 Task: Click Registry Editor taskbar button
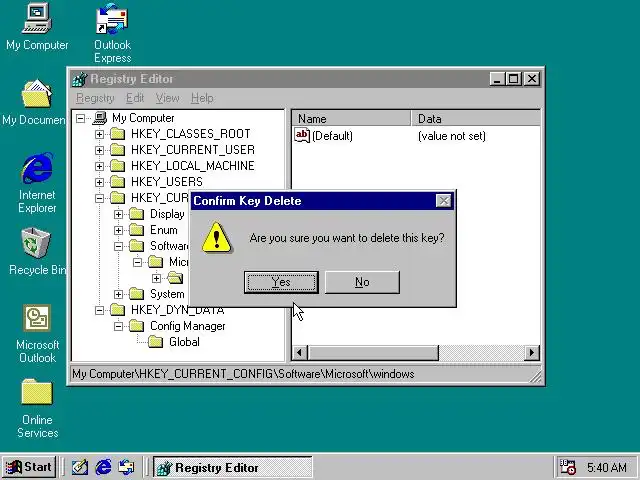pyautogui.click(x=233, y=467)
